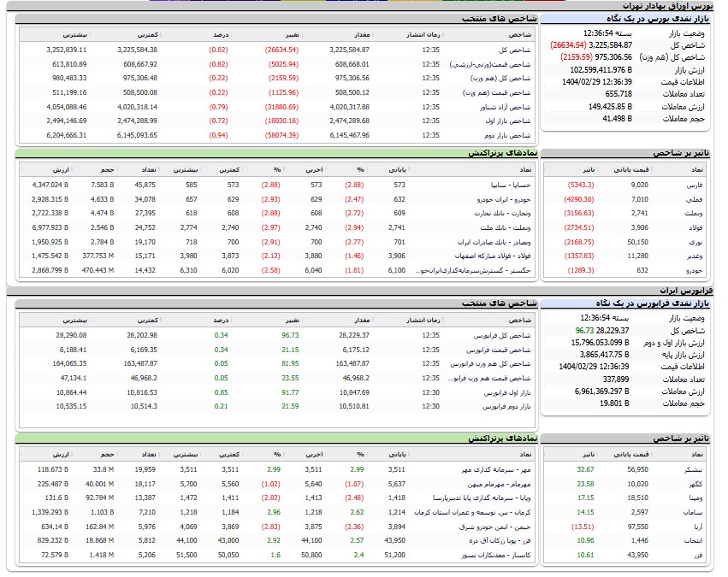Open the وبملت - بانک ملت symbol link
The width and height of the screenshot is (728, 577).
[505, 227]
